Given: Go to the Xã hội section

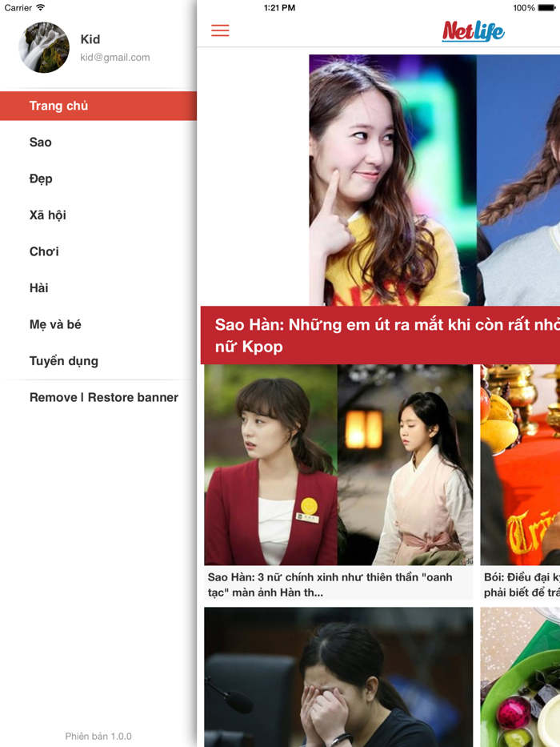Looking at the screenshot, I should (98, 215).
